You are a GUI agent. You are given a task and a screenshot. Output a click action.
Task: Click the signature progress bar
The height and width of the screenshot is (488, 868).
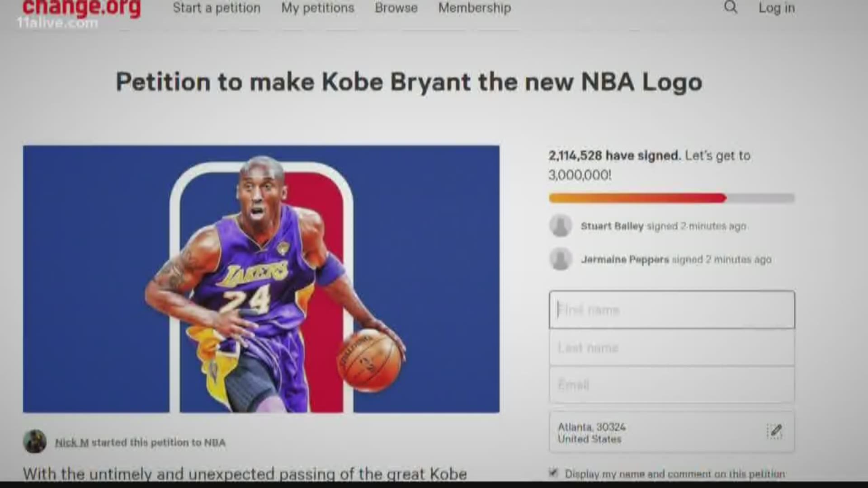pos(672,198)
